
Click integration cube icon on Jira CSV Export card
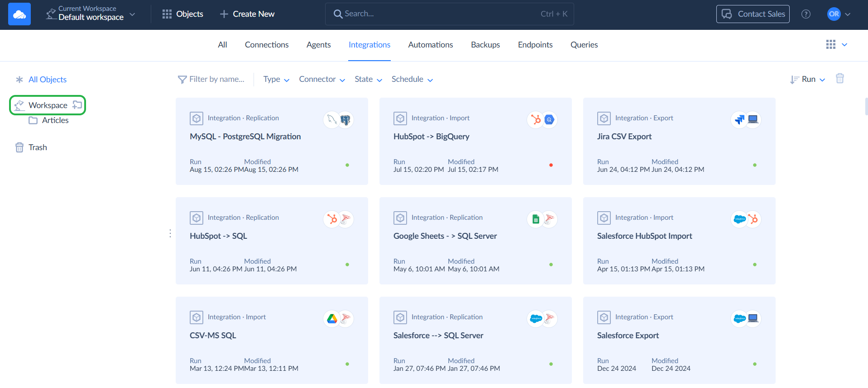click(604, 118)
